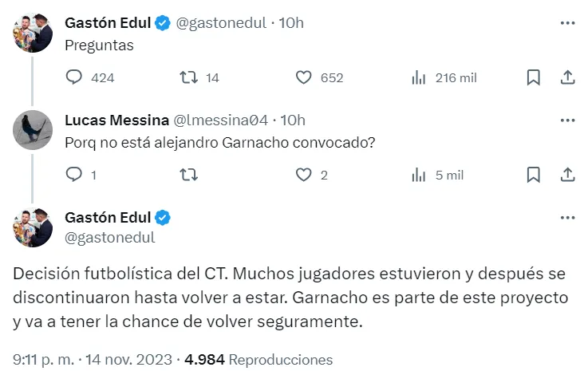Screen dimensions: 588x371
Task: Open Lucas Messina's profile name link
Action: coord(116,120)
